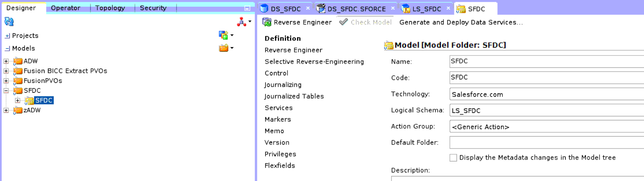
Task: Switch to the Topology tab
Action: [x=110, y=8]
